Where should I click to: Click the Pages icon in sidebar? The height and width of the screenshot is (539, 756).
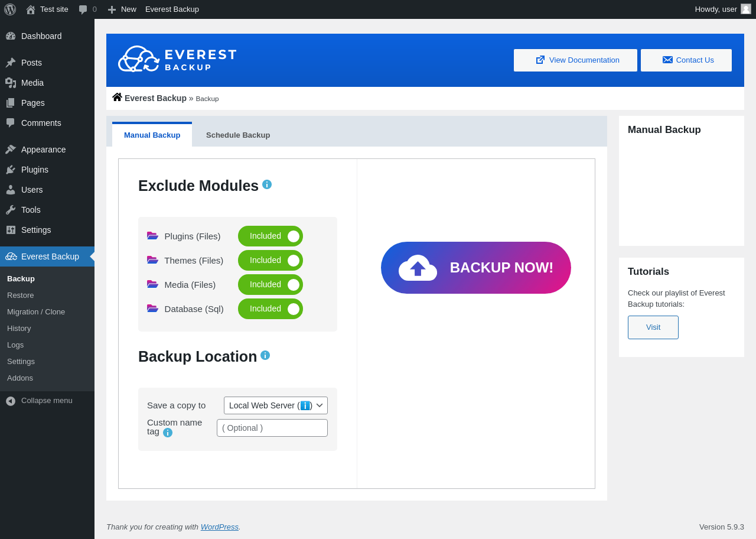click(x=11, y=103)
